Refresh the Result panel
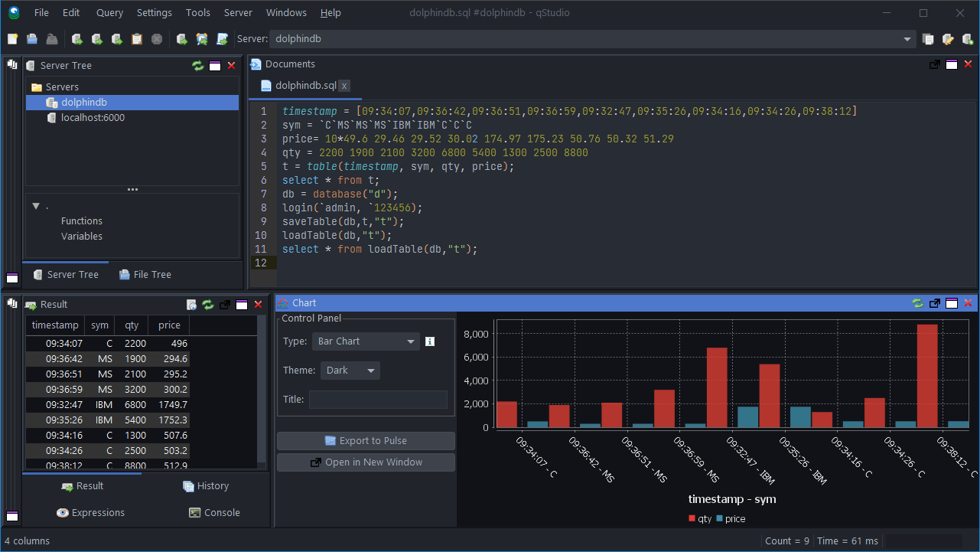980x552 pixels. [x=208, y=305]
